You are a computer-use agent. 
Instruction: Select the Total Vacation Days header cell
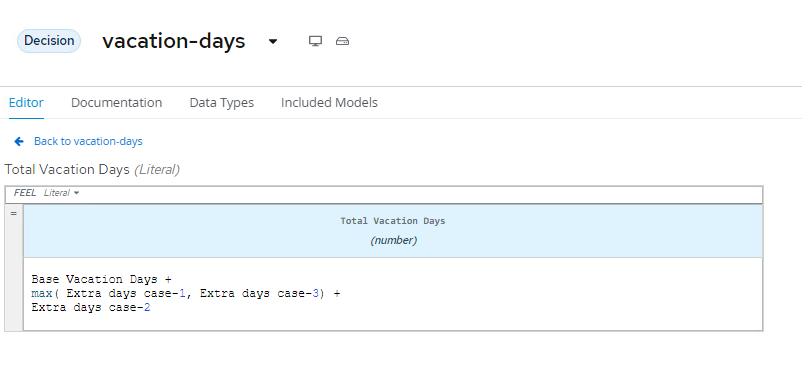point(392,231)
